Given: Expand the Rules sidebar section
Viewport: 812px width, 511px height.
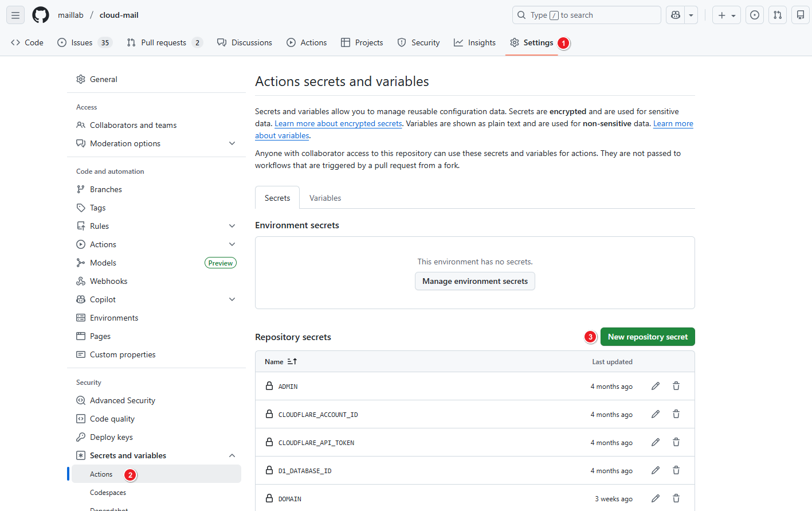Looking at the screenshot, I should (x=232, y=226).
